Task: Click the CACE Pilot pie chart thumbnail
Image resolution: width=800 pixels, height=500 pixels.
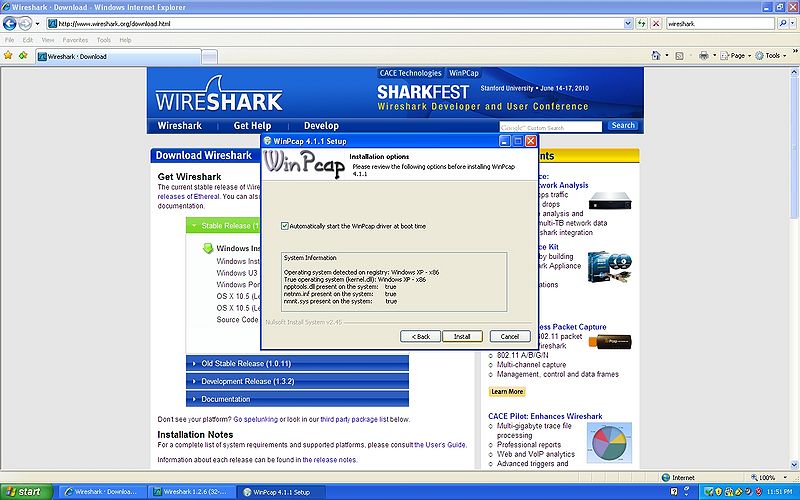Action: click(609, 442)
